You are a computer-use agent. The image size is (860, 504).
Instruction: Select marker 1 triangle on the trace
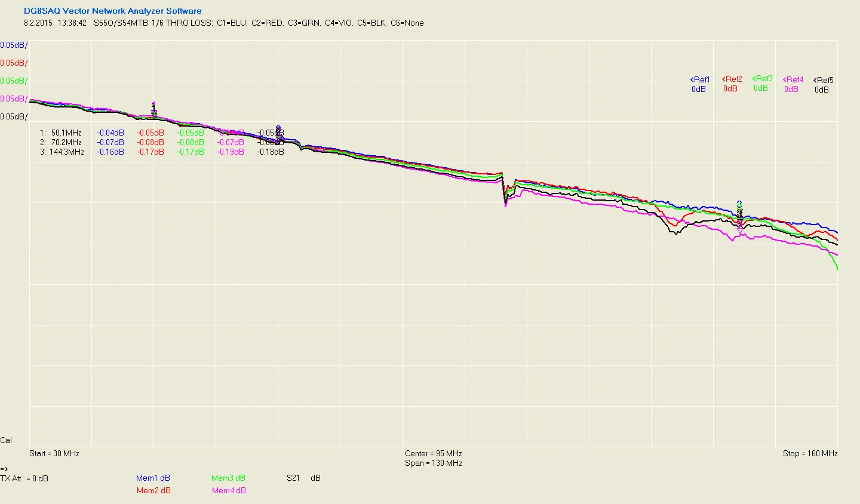click(x=154, y=113)
